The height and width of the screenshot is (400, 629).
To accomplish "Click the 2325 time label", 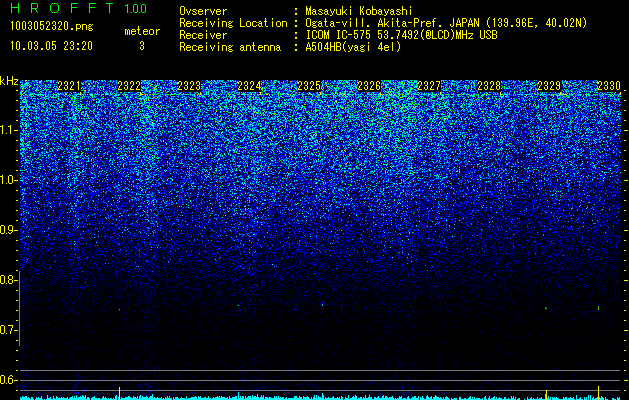I will point(309,86).
